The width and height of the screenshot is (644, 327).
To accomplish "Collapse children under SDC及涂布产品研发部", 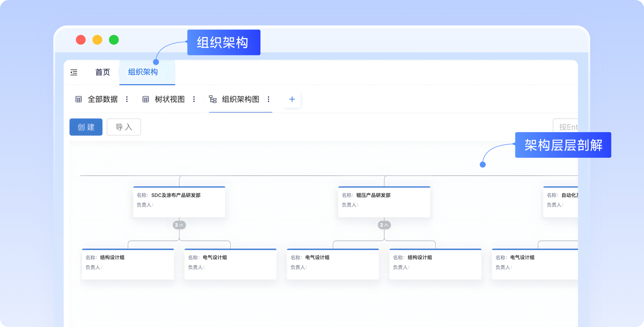I will (x=179, y=225).
